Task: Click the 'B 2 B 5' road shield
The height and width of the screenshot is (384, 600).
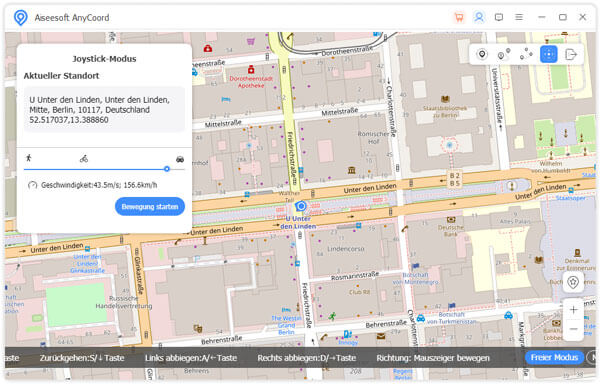Action: pos(455,179)
